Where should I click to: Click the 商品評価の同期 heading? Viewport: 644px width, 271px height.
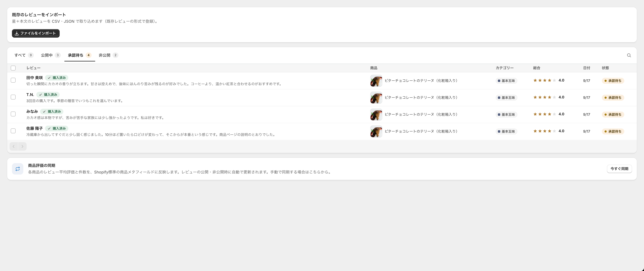[x=42, y=166]
